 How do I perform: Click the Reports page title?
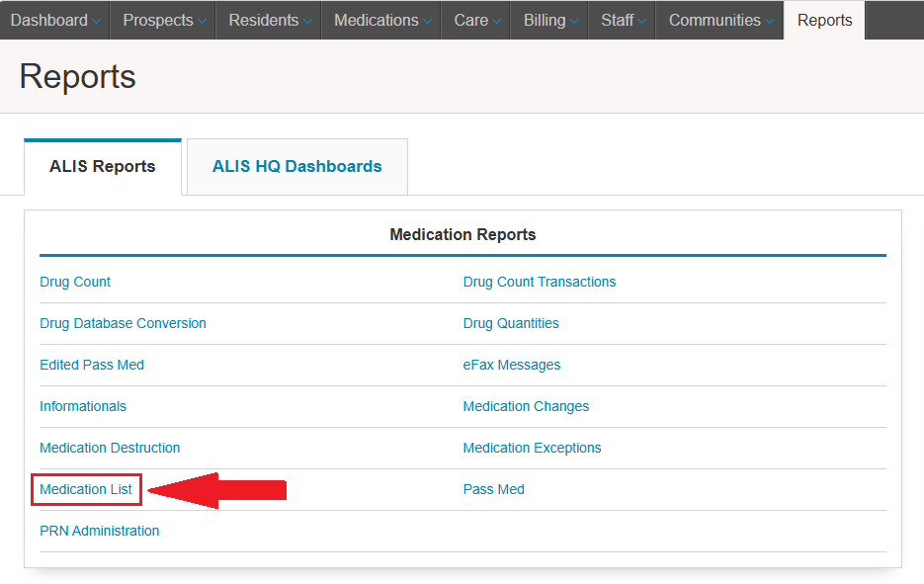pyautogui.click(x=78, y=77)
